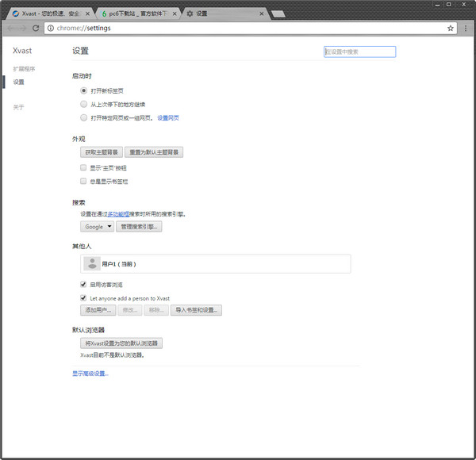Screen dimensions: 476x460
Task: Expand 显示高级设置 link
Action: (90, 373)
